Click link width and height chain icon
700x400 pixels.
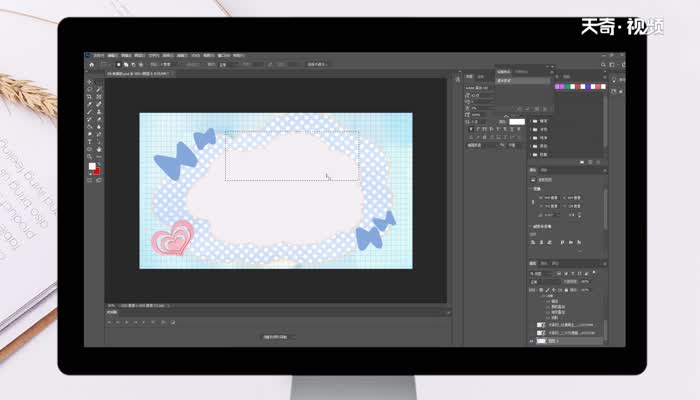pyautogui.click(x=533, y=202)
